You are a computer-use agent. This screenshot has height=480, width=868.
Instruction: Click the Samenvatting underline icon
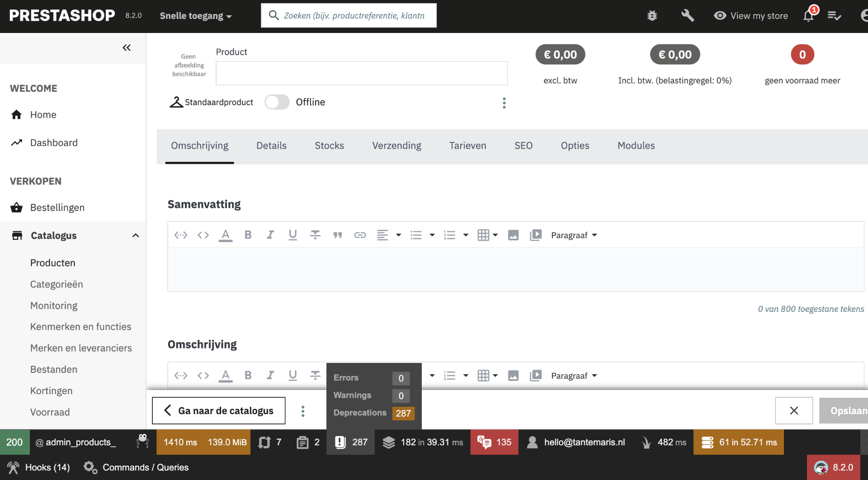click(293, 235)
